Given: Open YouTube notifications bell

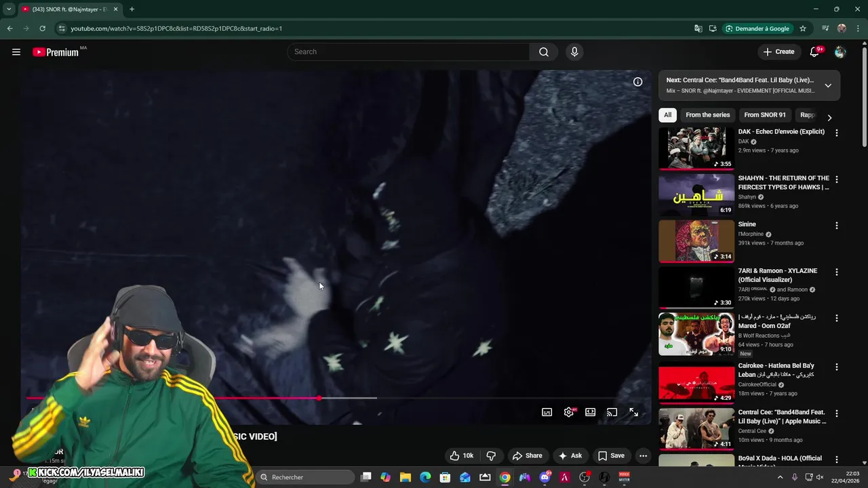Looking at the screenshot, I should [815, 52].
